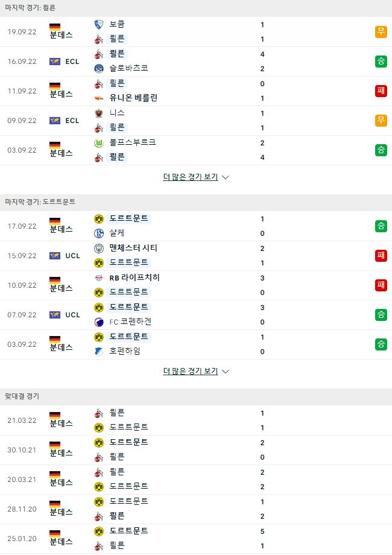Click the orange 무 badge for Bochum match
Viewport: 392px width, 555px height.
click(381, 32)
